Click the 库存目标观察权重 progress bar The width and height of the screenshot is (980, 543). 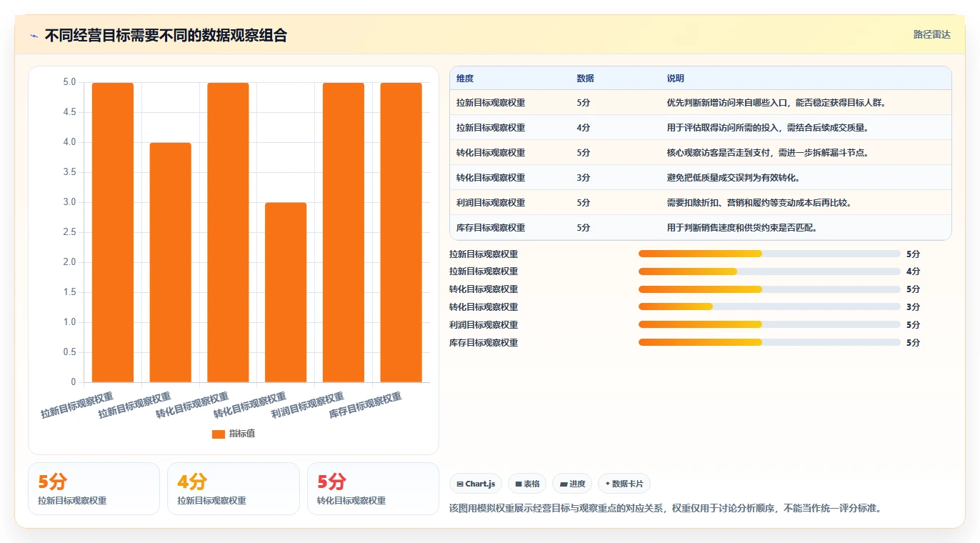click(x=769, y=343)
